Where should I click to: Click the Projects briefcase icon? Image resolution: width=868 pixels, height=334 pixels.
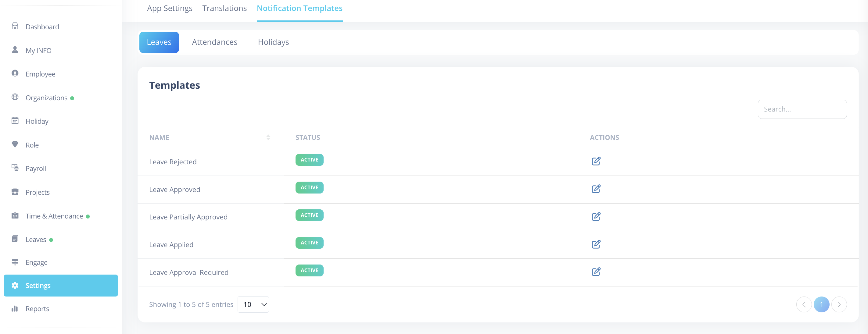pos(15,192)
